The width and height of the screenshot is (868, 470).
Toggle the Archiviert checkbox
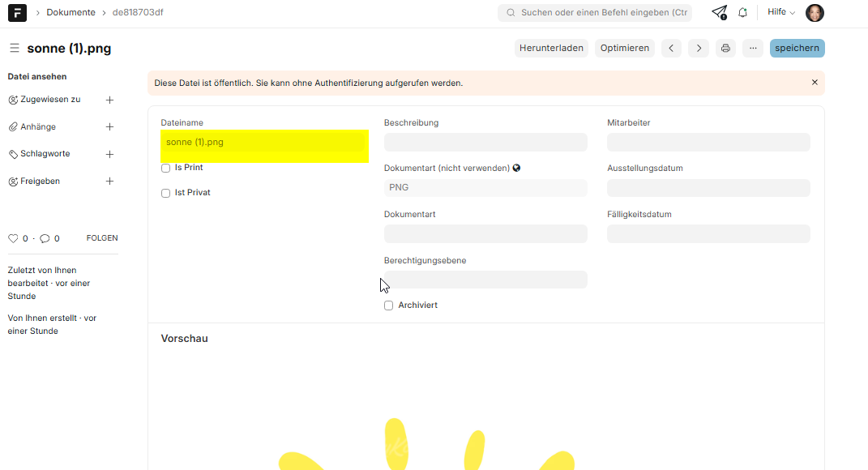tap(389, 305)
